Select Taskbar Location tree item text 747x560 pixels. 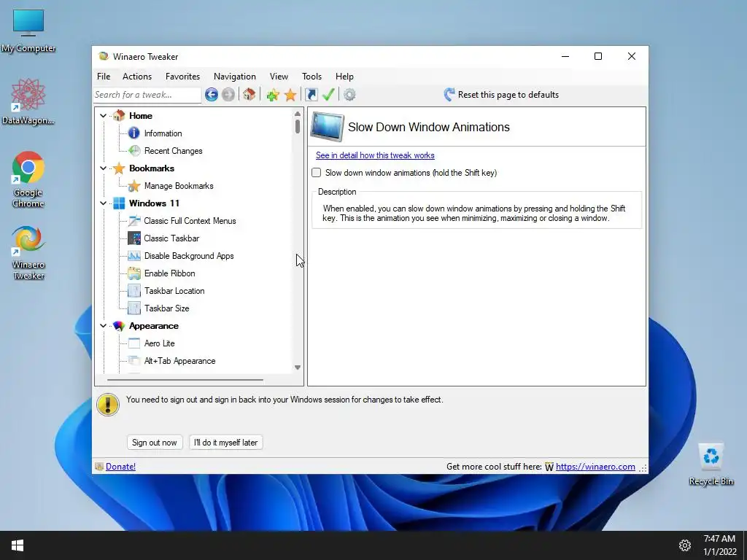coord(174,291)
